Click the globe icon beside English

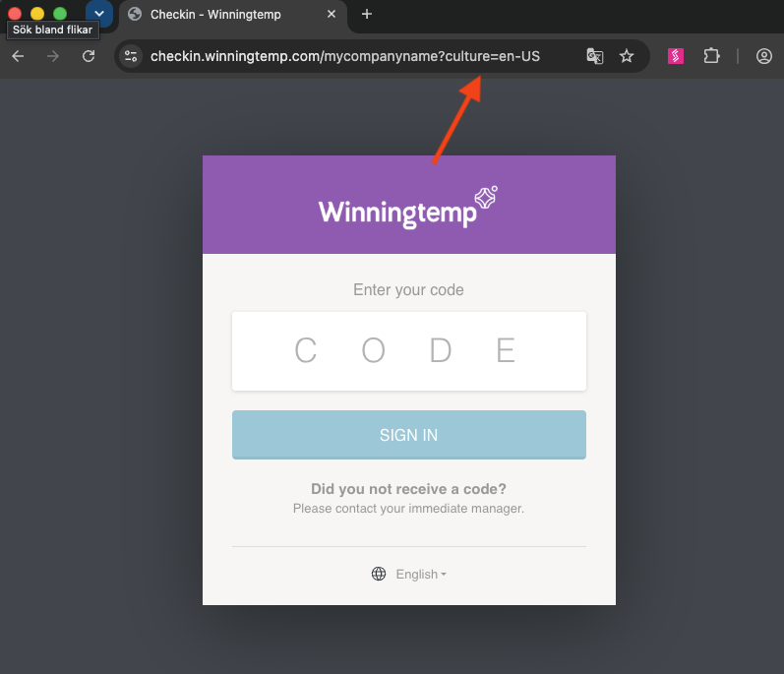tap(379, 574)
